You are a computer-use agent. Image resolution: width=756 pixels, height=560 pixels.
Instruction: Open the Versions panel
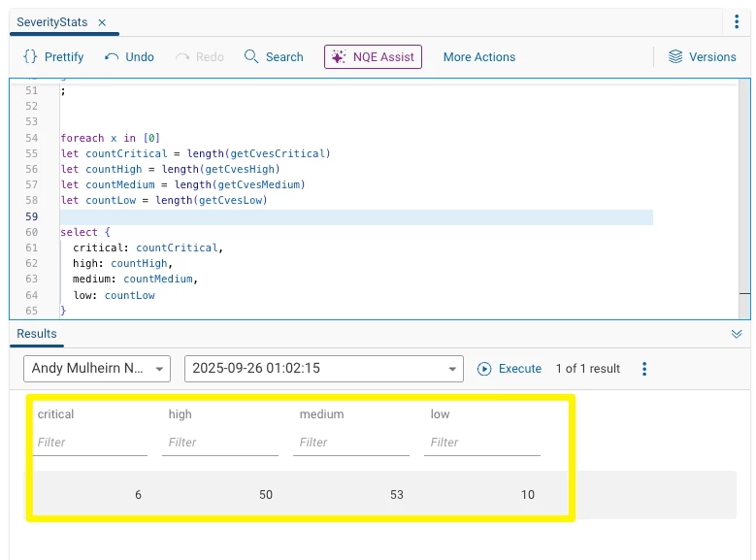coord(702,57)
